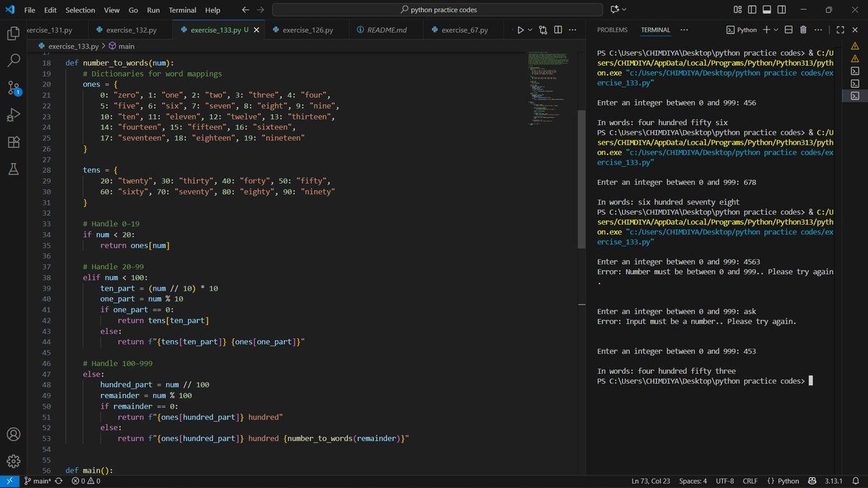Screen dimensions: 868x488
Task: Change indentation via Spaces: 4
Action: 693,481
